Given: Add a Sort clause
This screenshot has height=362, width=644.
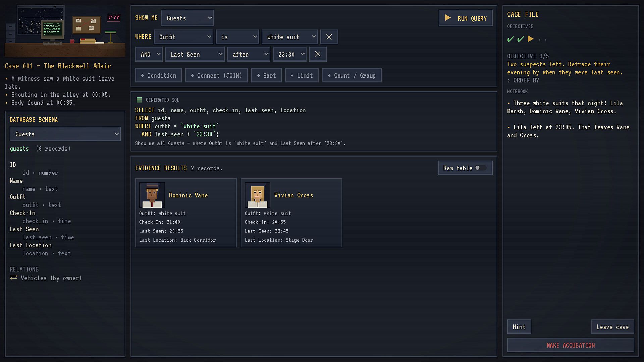Looking at the screenshot, I should tap(266, 75).
